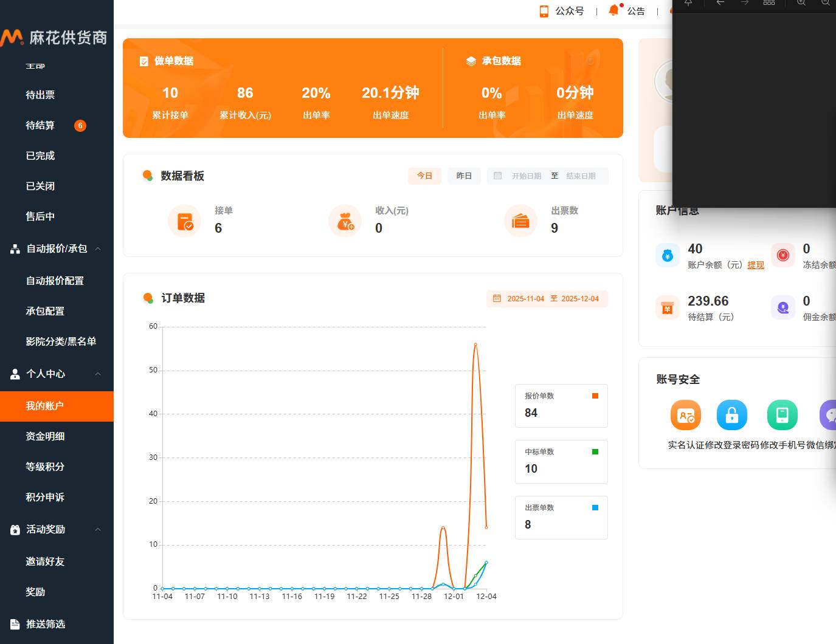This screenshot has width=836, height=644.
Task: Collapse the 活动奖励 sidebar section
Action: 98,530
